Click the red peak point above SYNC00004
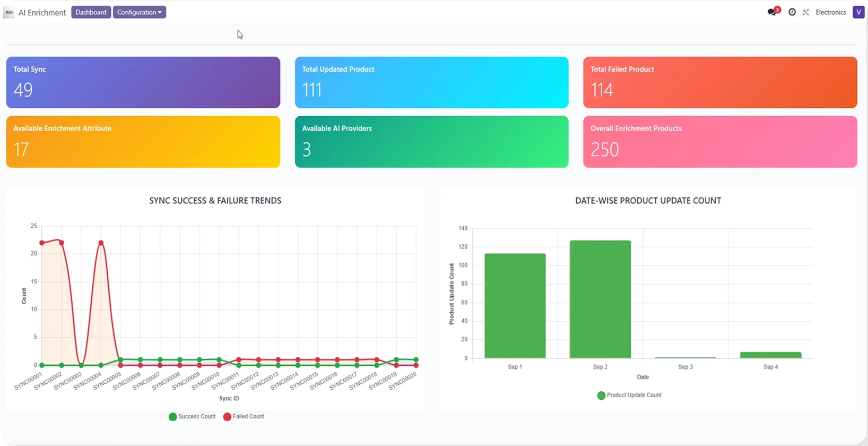 coord(101,243)
